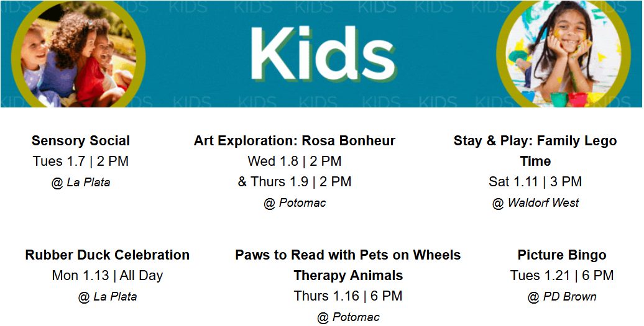This screenshot has height=326, width=644.
Task: Click @ La Plata under Sensory Social
Action: coord(81,183)
